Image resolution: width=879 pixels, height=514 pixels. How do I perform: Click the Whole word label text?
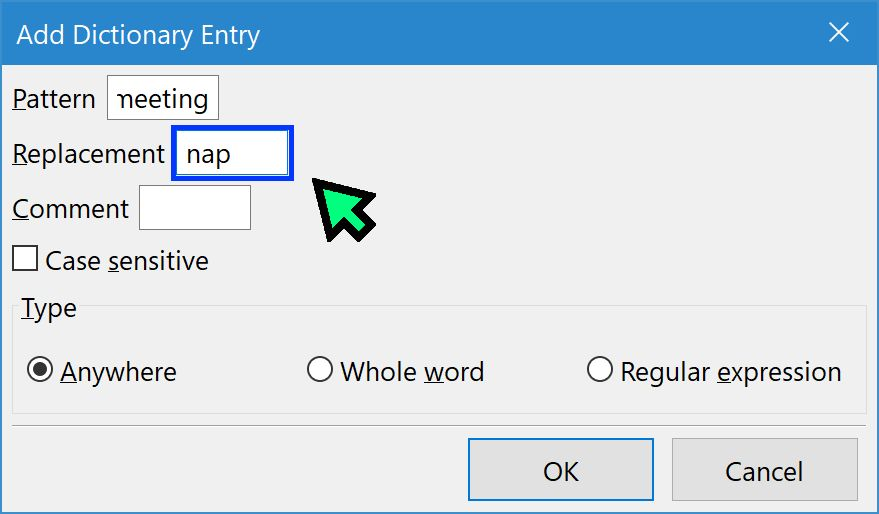pyautogui.click(x=412, y=372)
